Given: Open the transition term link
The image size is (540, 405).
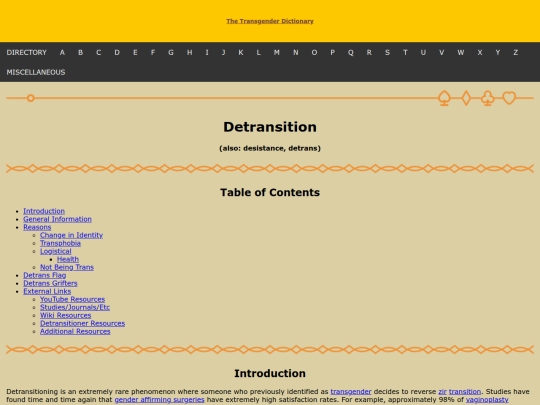Looking at the screenshot, I should (465, 392).
